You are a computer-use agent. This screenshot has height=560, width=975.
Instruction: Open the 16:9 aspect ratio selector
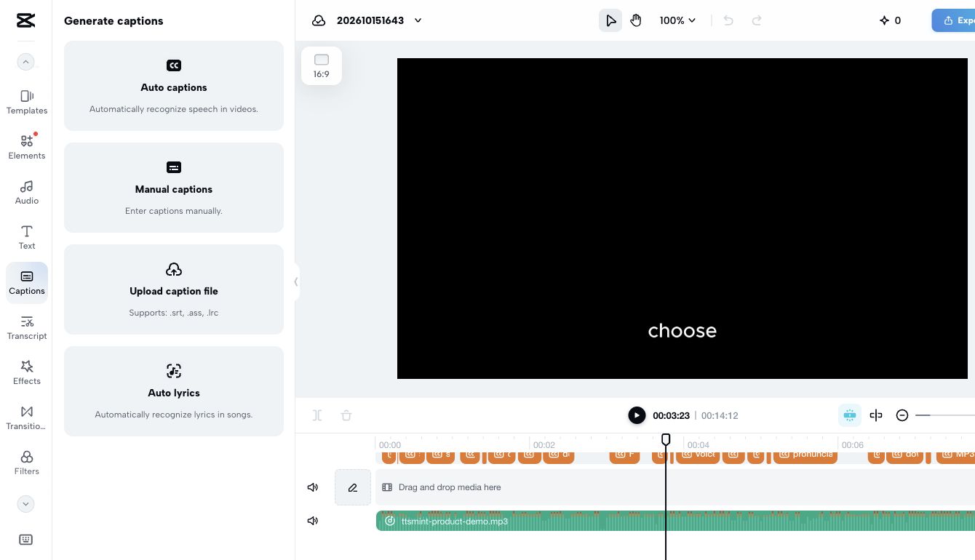click(322, 65)
